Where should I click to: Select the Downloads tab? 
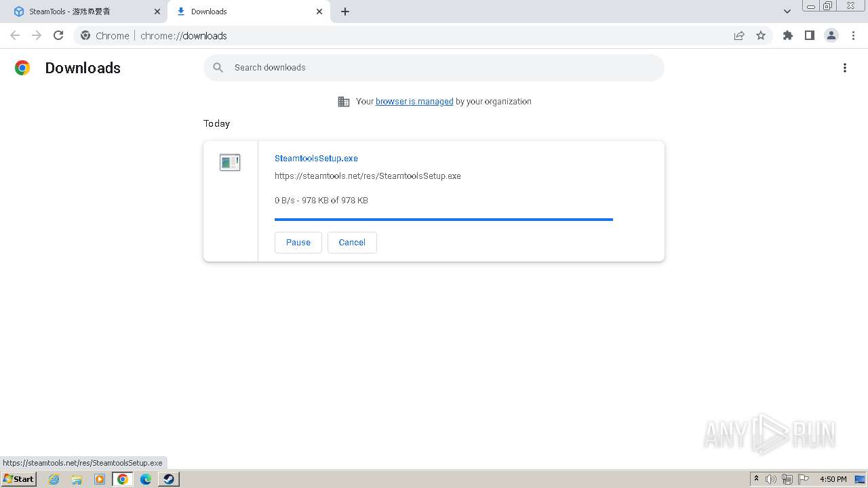click(x=249, y=12)
